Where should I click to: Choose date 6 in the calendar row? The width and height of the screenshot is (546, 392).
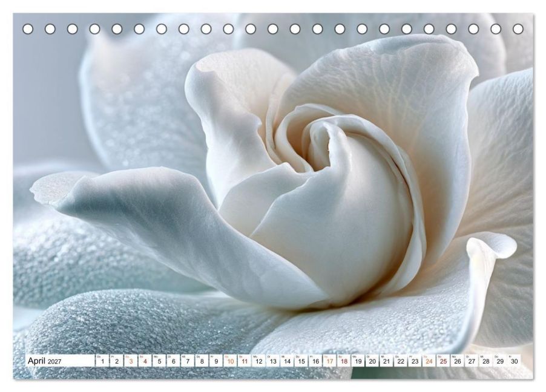[173, 361]
